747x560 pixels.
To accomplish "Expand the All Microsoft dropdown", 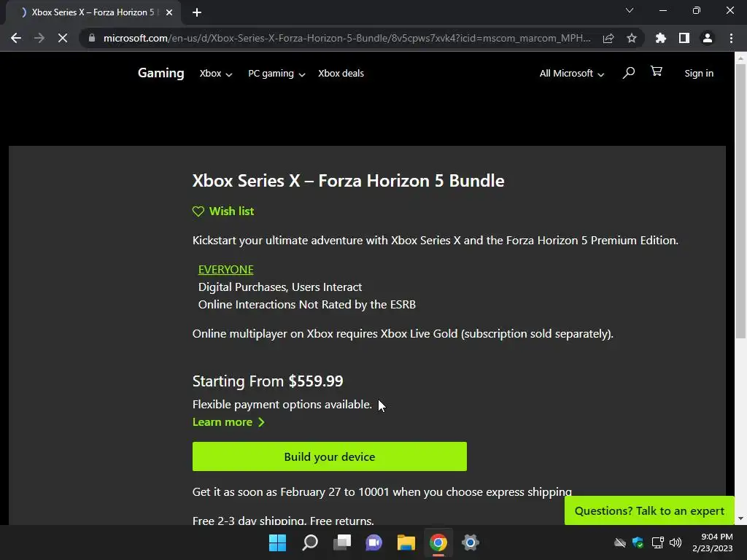I will click(x=572, y=74).
